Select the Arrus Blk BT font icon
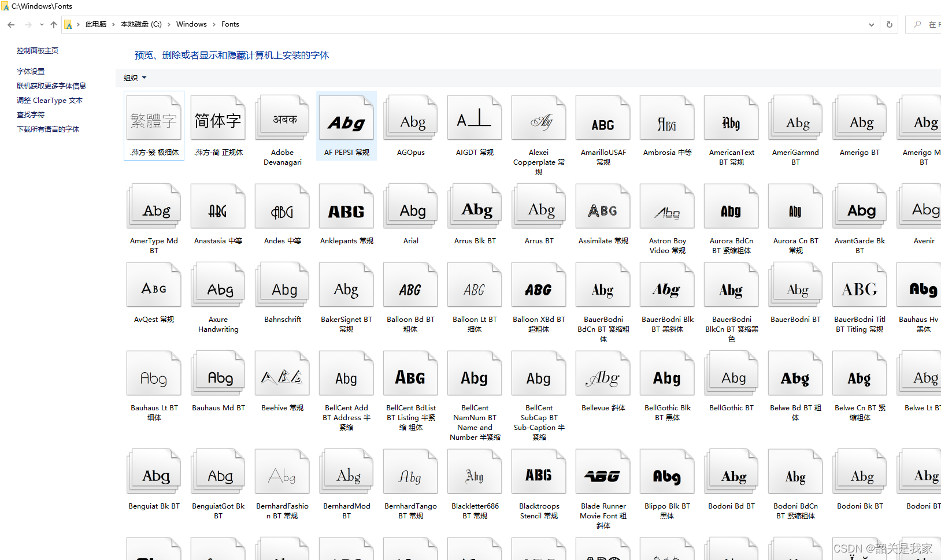The image size is (941, 560). [x=475, y=206]
